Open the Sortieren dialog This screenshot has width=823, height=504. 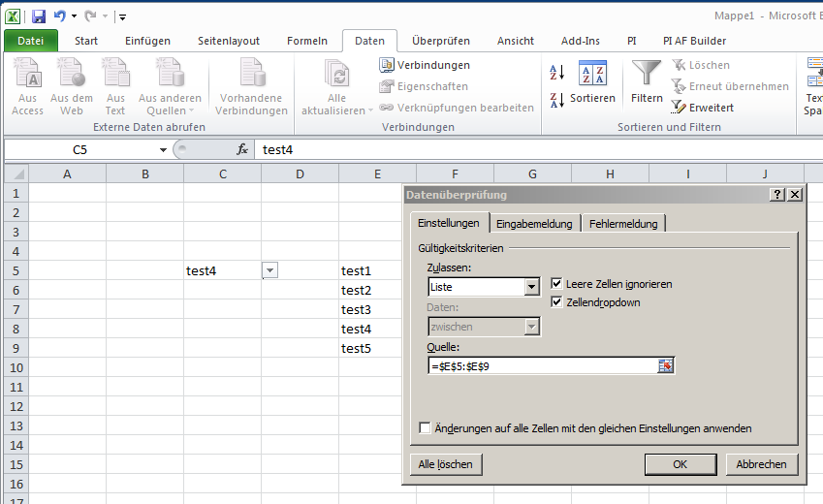592,81
